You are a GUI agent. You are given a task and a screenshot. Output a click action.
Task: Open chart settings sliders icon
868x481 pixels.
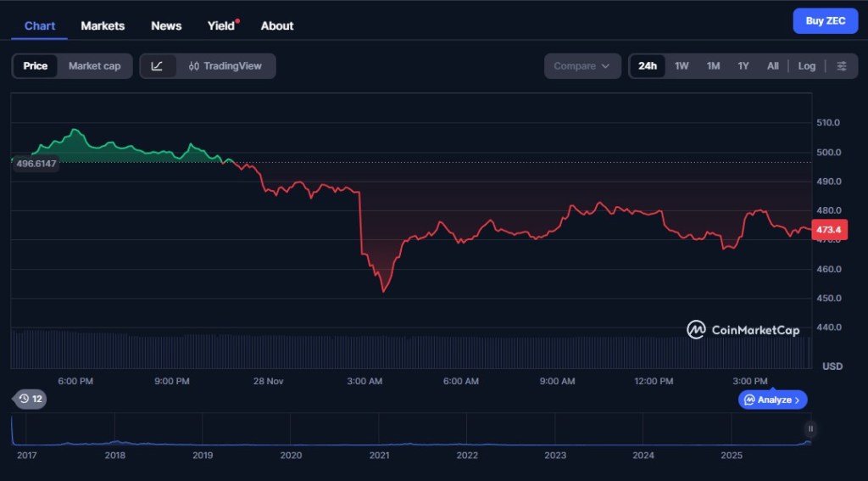(841, 66)
